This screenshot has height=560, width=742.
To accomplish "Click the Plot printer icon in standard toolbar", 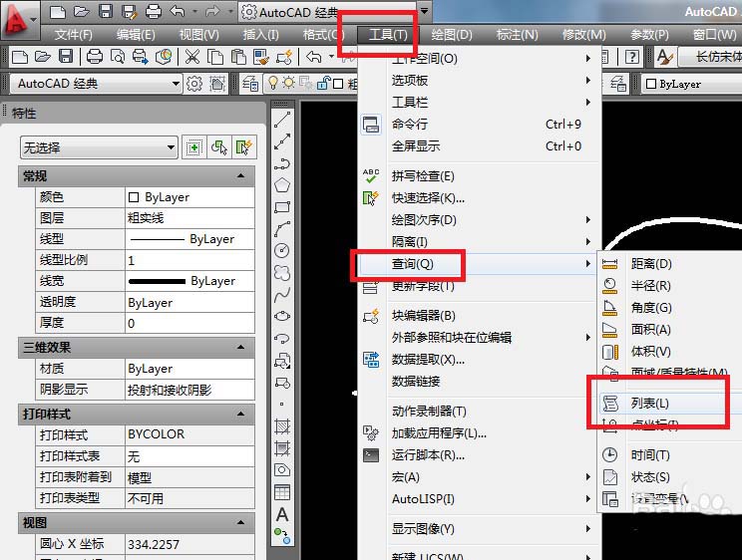I will pyautogui.click(x=94, y=57).
